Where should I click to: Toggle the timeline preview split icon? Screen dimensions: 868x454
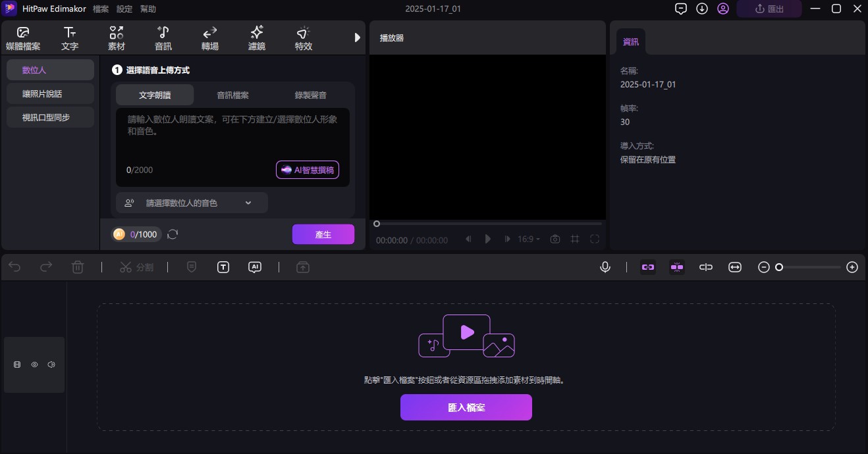706,267
